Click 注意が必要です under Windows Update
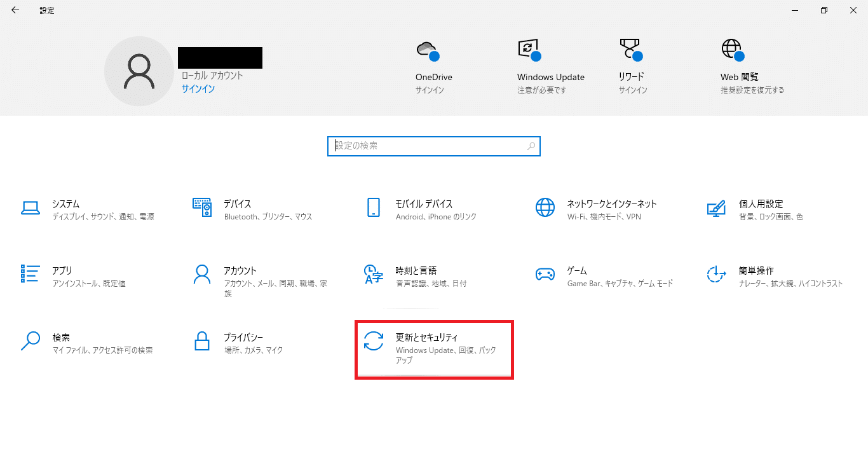868x463 pixels. [x=541, y=90]
